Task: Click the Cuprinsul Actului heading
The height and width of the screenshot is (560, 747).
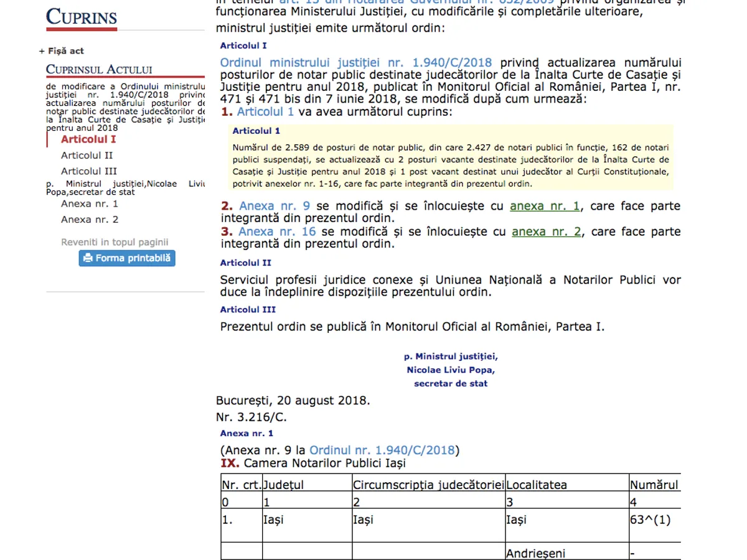Action: pos(99,69)
